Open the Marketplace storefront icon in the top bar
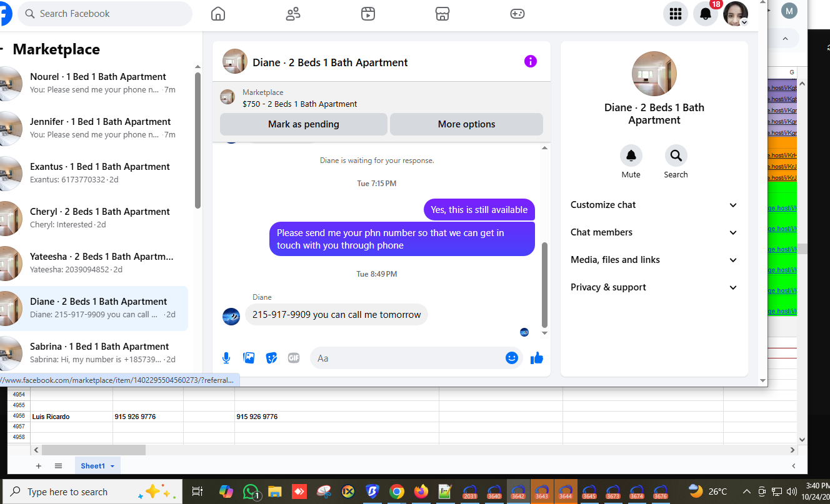 pyautogui.click(x=442, y=14)
